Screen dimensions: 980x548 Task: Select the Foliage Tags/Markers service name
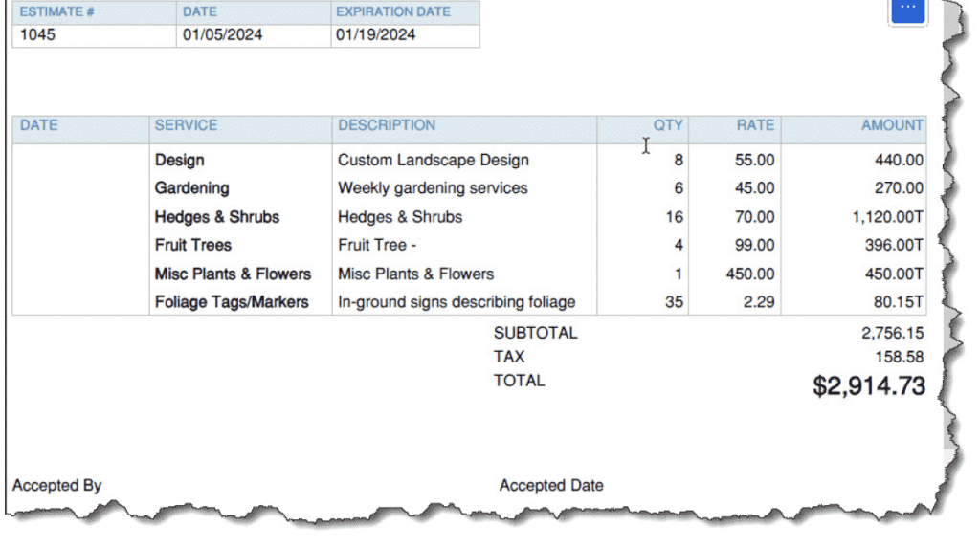232,302
